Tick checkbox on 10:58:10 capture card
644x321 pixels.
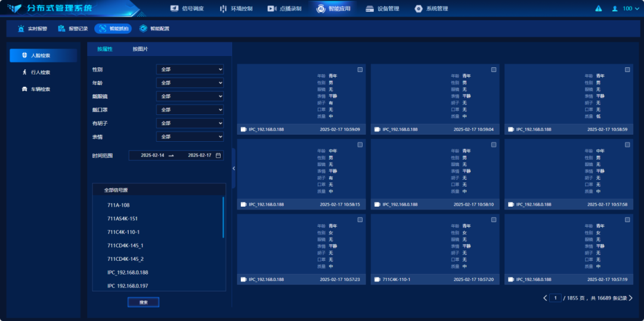coord(494,145)
